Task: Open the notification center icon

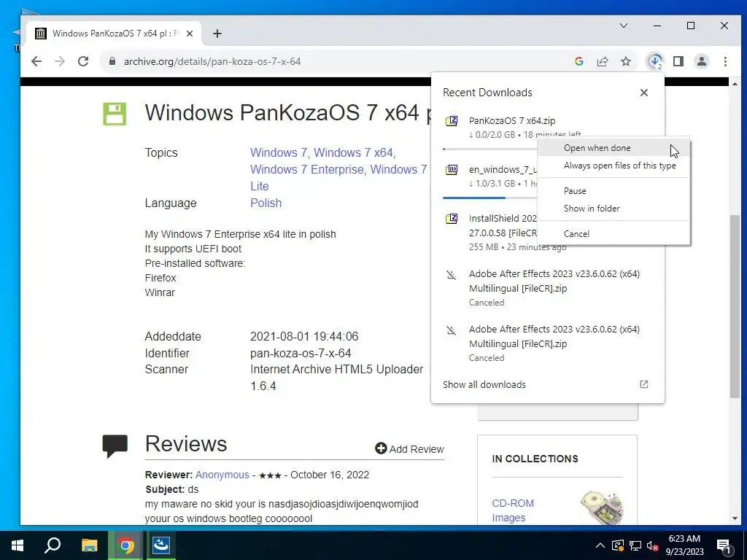Action: point(724,547)
